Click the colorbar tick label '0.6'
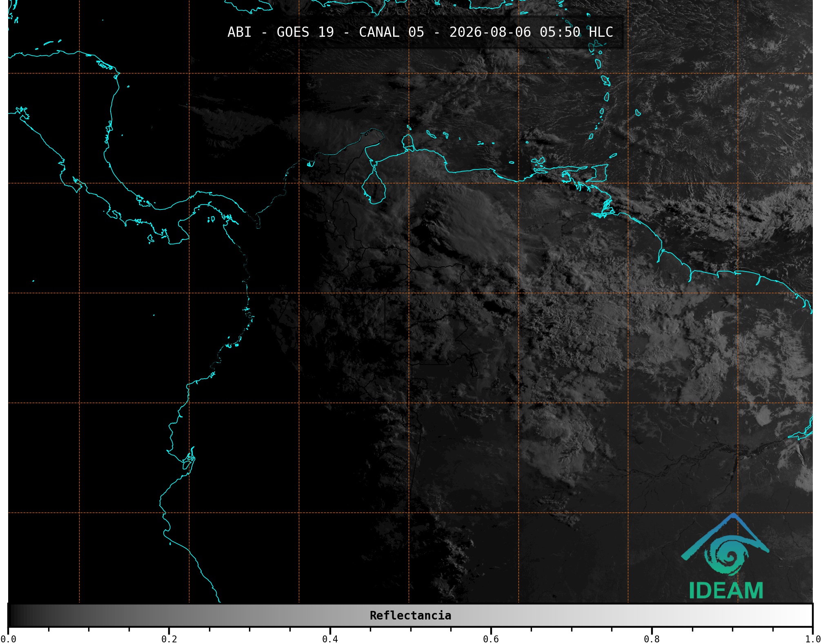The image size is (821, 644). (491, 639)
